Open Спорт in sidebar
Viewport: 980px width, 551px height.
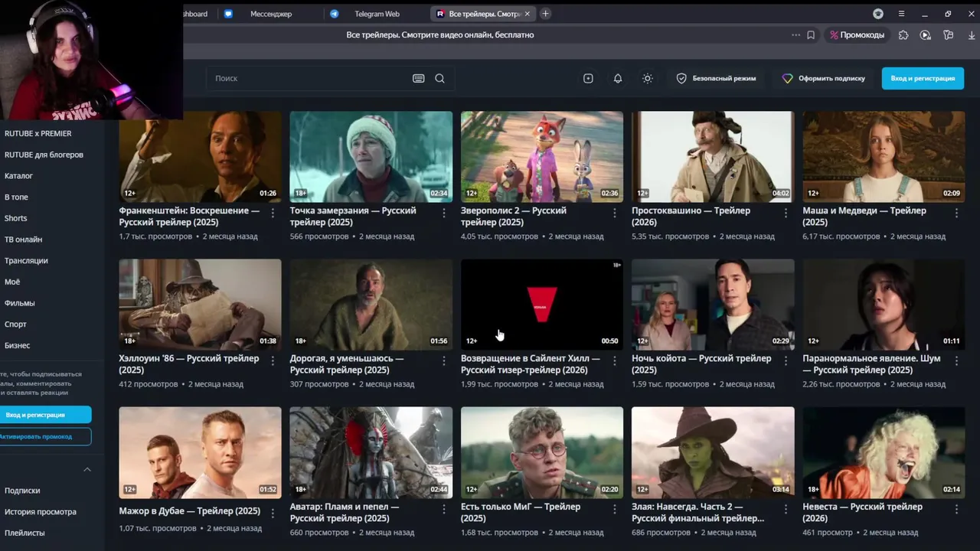[x=15, y=324]
